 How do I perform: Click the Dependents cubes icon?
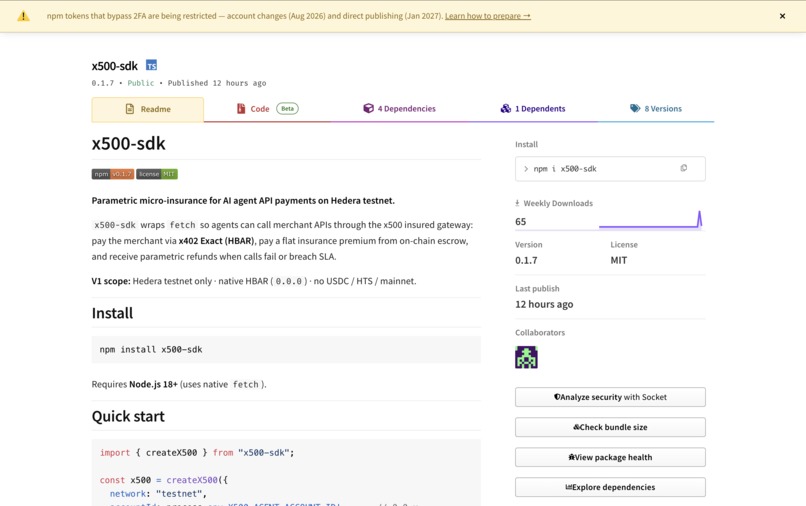click(506, 108)
